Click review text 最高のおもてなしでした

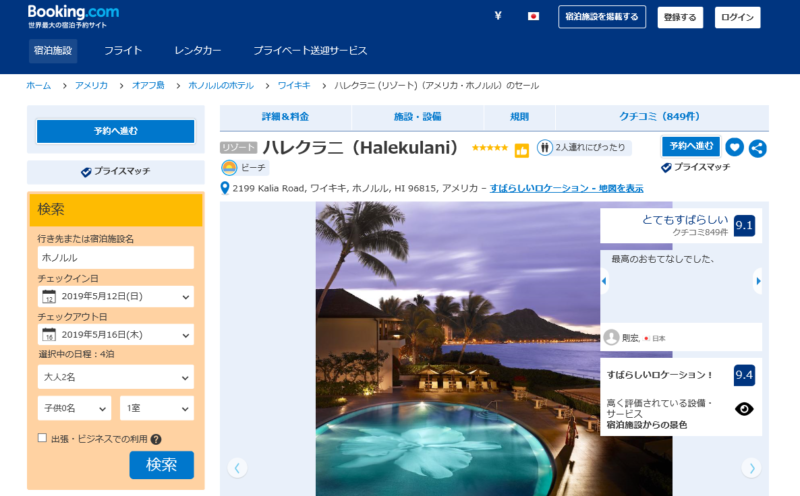[x=662, y=259]
